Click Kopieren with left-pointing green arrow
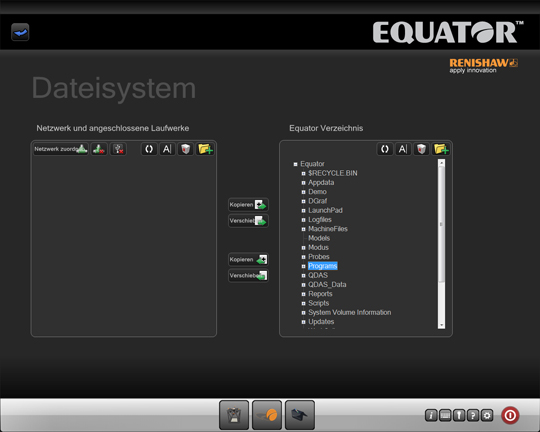 click(248, 259)
